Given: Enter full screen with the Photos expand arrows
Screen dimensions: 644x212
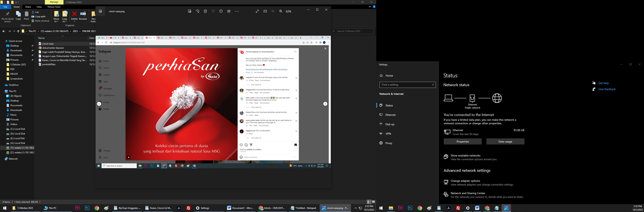Looking at the screenshot, I should pos(257,11).
